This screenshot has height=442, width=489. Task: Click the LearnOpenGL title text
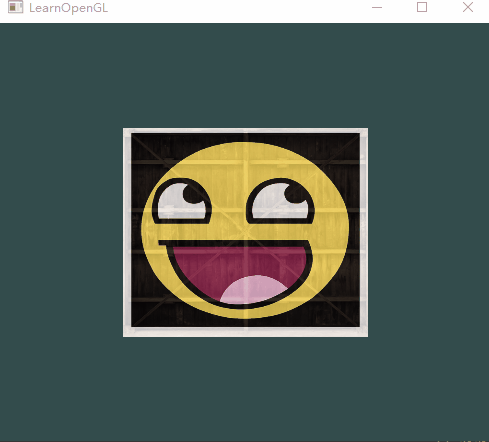tap(68, 8)
